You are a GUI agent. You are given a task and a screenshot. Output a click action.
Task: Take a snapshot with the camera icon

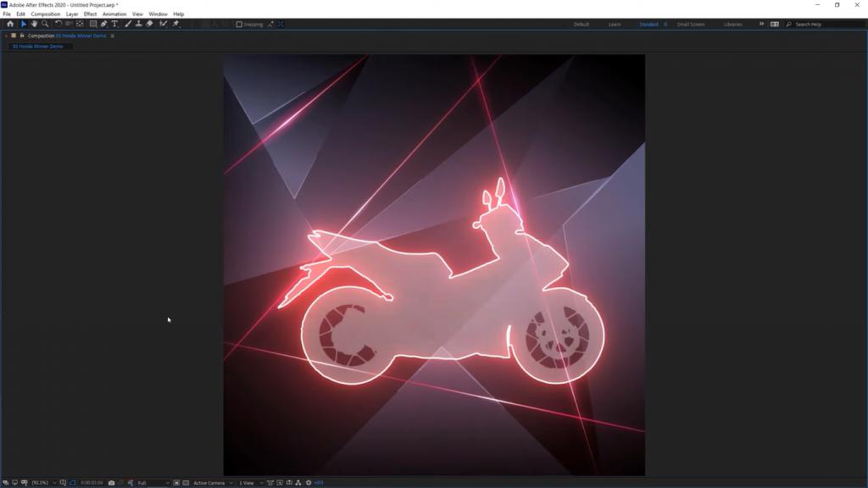point(112,483)
